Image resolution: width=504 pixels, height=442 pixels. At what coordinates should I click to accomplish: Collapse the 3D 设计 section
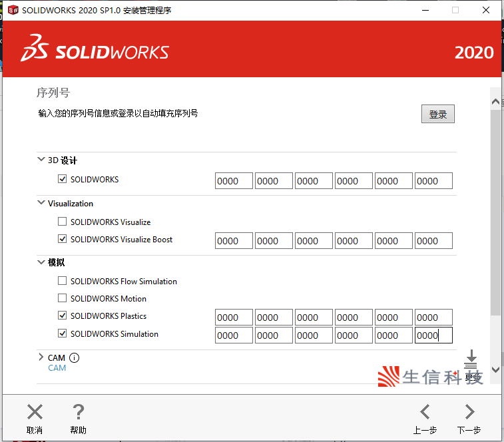[41, 160]
